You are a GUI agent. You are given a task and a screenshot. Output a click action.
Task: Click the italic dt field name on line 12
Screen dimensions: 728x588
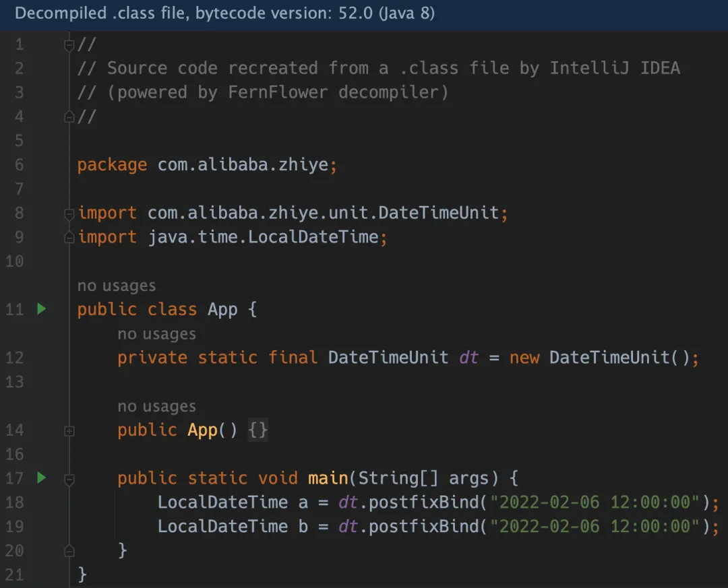[468, 358]
